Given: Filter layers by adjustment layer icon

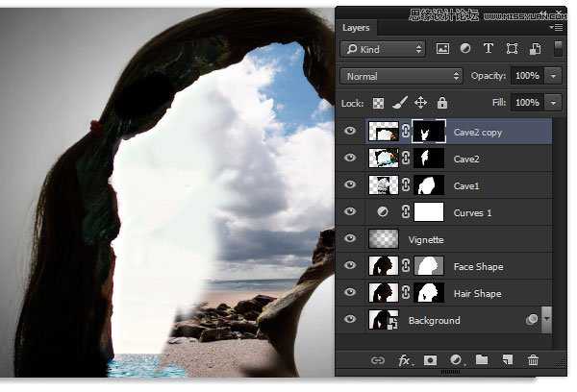Looking at the screenshot, I should pos(465,49).
